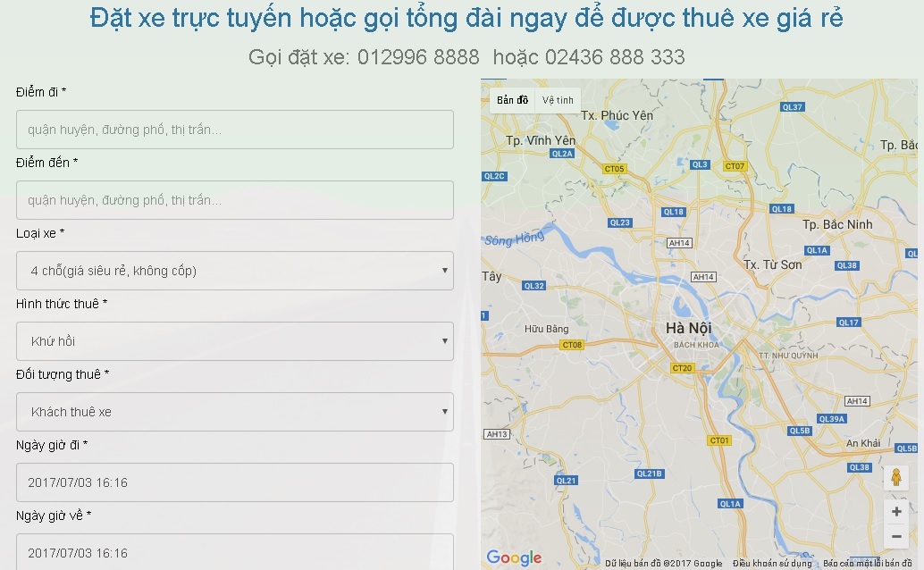
Task: Click the Ngày giờ đi date field
Action: [x=234, y=482]
